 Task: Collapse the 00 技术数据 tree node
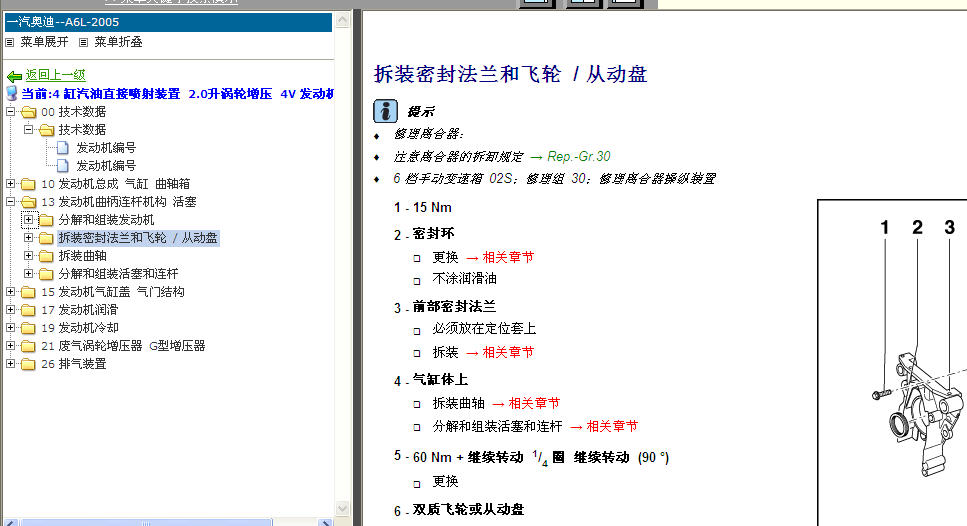[x=10, y=112]
